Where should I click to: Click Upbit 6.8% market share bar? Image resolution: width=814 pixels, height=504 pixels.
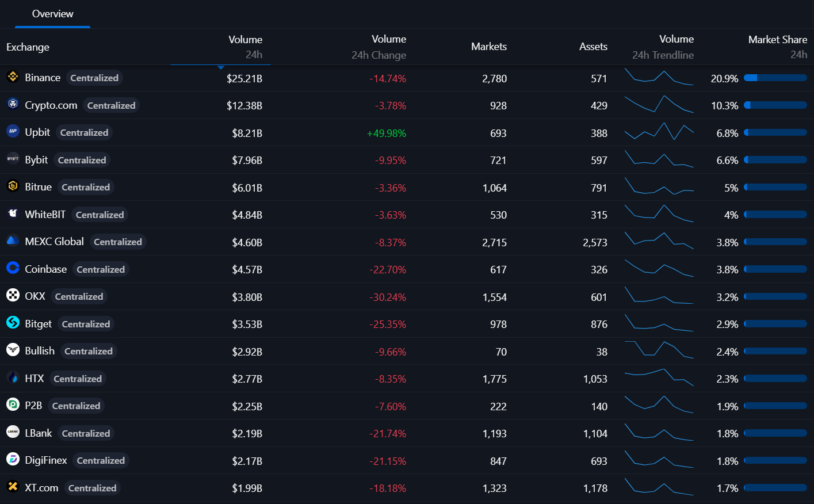pyautogui.click(x=775, y=133)
